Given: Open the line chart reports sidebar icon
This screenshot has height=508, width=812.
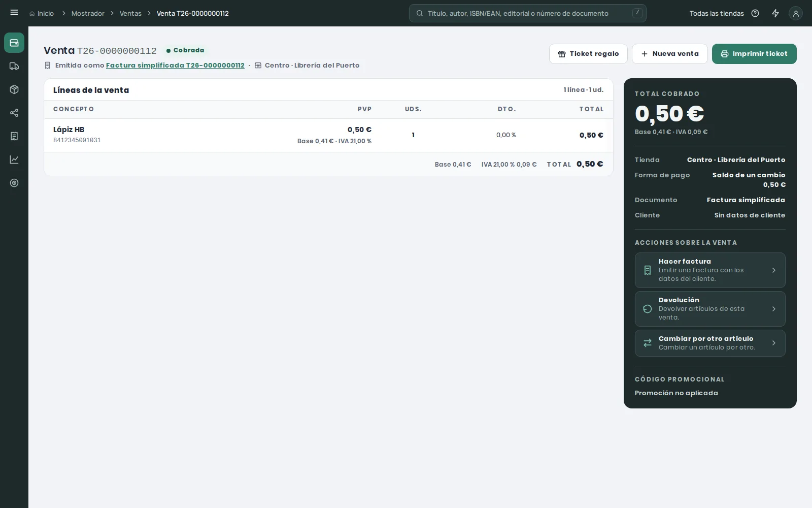Looking at the screenshot, I should pyautogui.click(x=14, y=160).
